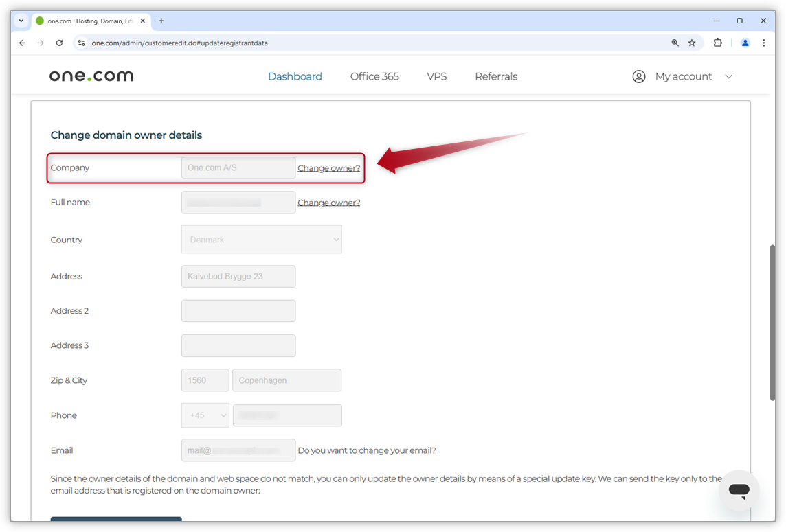The height and width of the screenshot is (532, 786).
Task: Open the +45 phone country code dropdown
Action: tap(205, 415)
